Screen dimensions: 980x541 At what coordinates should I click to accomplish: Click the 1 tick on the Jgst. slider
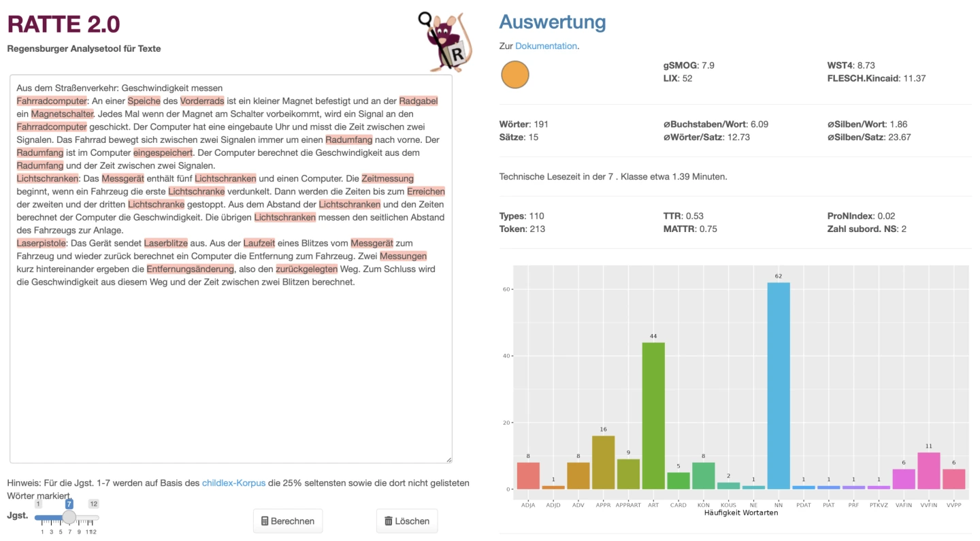click(42, 531)
